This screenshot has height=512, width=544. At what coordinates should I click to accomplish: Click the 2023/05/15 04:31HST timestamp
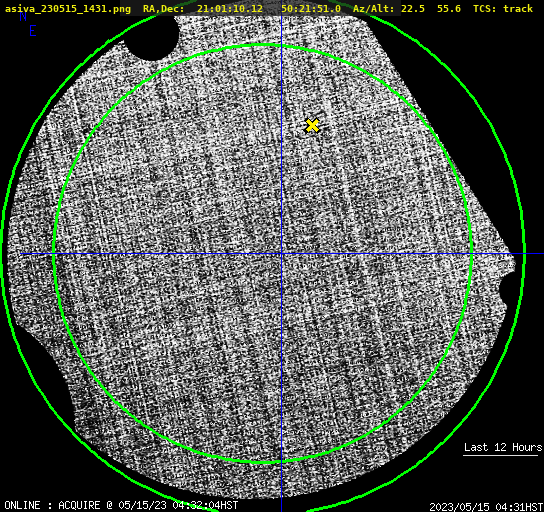click(x=486, y=506)
